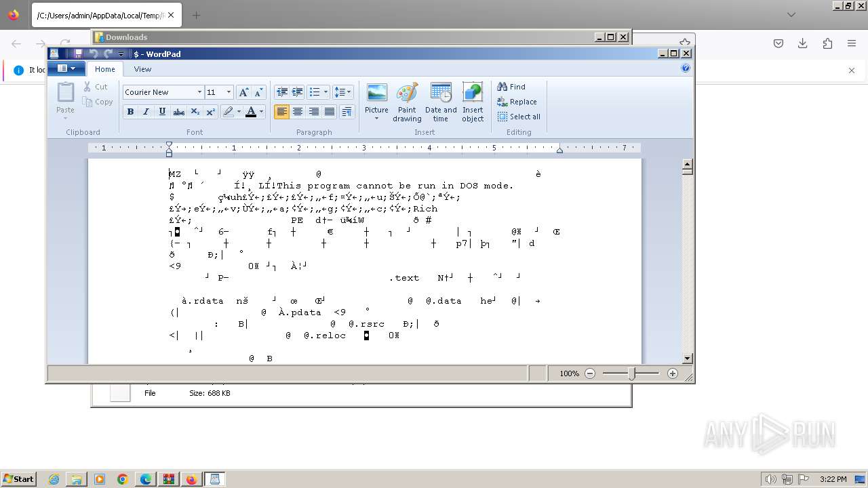Click Insert object
The image size is (868, 488).
pos(473,102)
